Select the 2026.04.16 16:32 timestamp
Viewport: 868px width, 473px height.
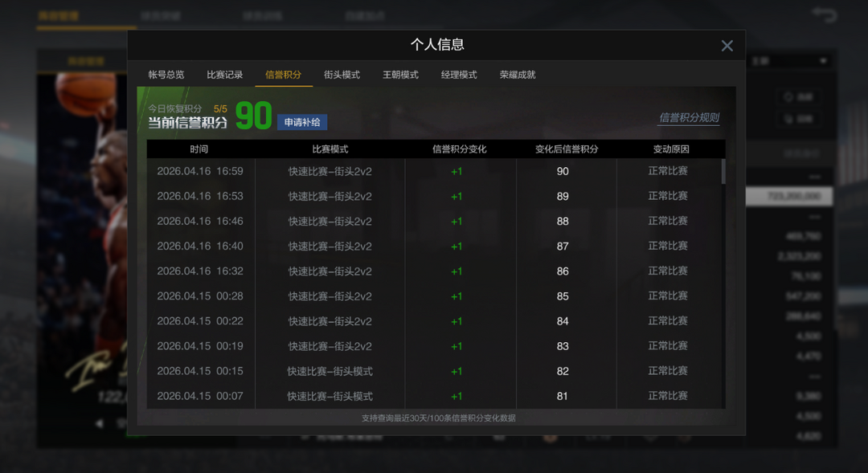coord(200,271)
